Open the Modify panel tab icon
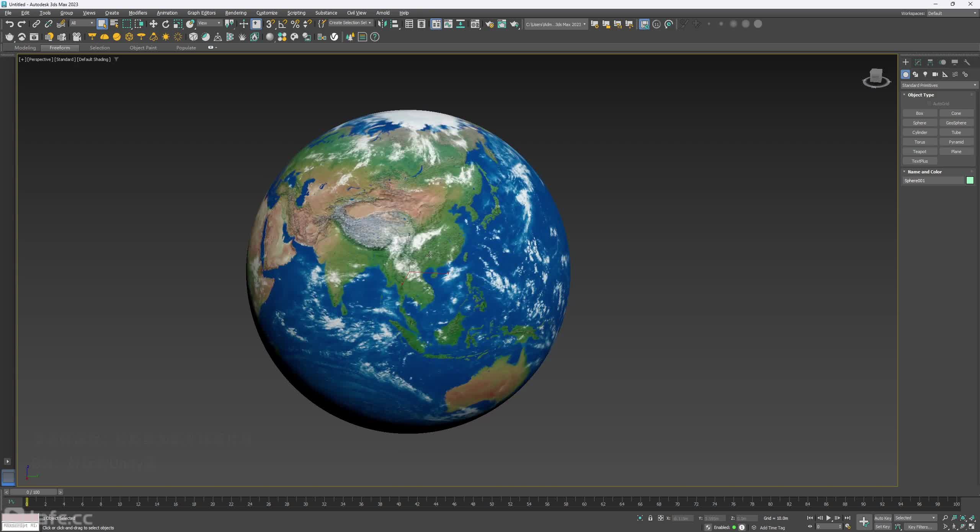 (918, 62)
